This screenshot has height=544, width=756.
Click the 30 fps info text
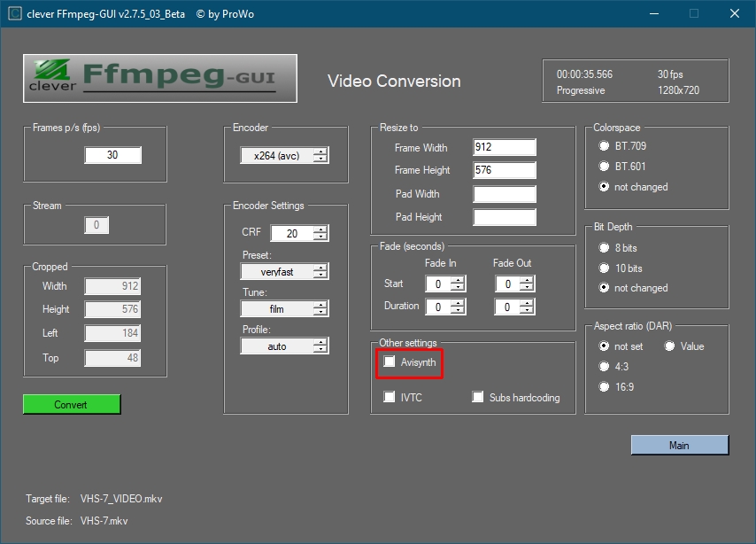(x=670, y=74)
